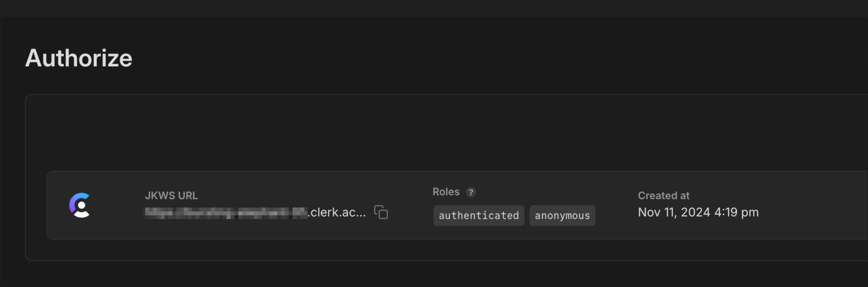Select the authenticated role badge
This screenshot has width=868, height=287.
pyautogui.click(x=479, y=215)
